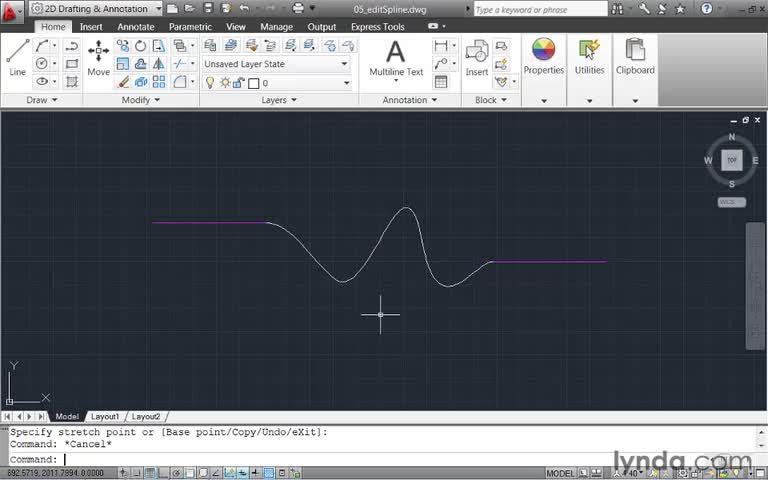
Task: Open Layer Properties manager
Action: (210, 46)
